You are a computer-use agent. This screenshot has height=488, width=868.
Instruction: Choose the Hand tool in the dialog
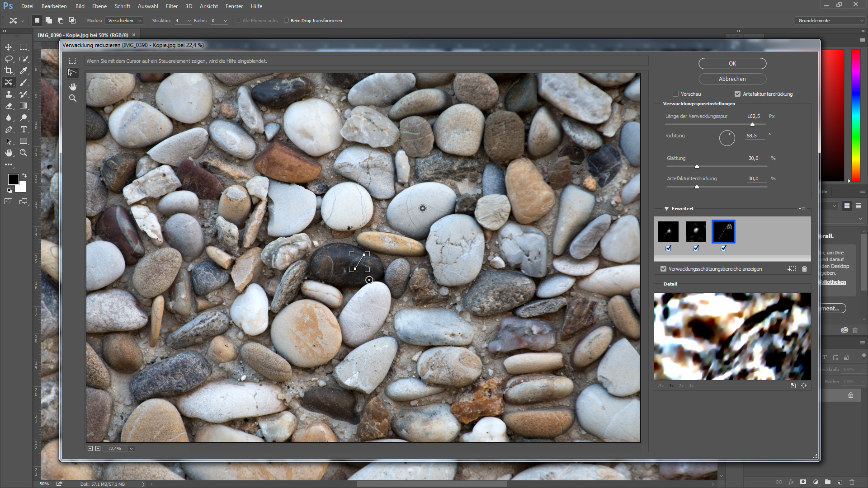(x=73, y=86)
